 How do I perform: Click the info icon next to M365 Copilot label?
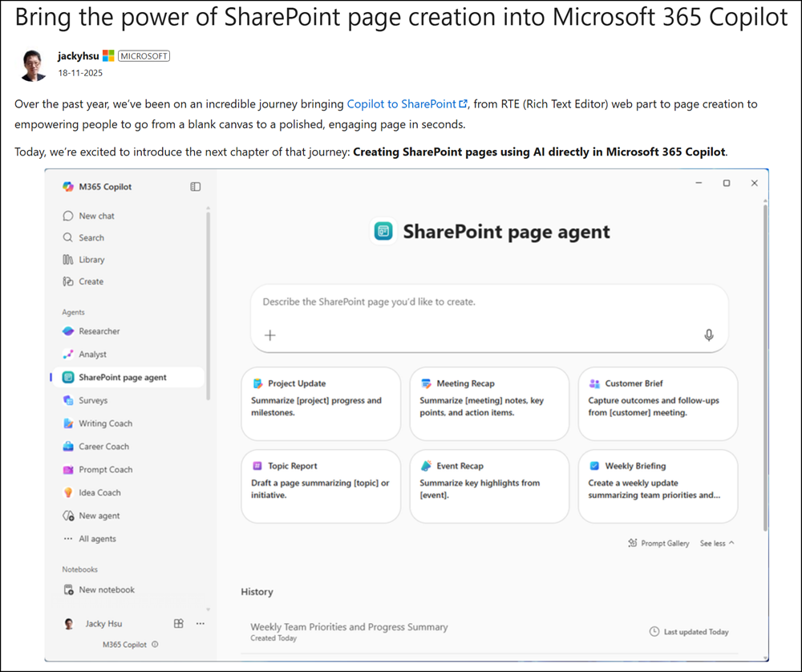(x=155, y=645)
